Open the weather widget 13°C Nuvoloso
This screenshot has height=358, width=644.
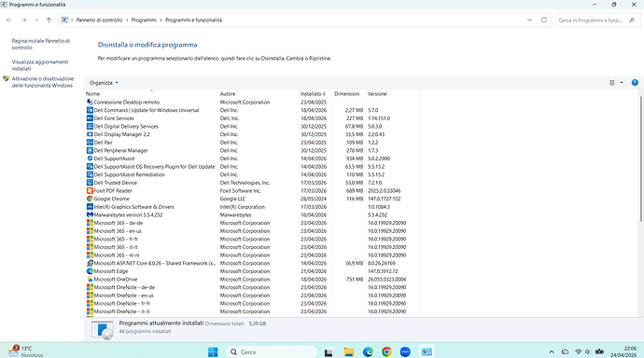pyautogui.click(x=27, y=351)
